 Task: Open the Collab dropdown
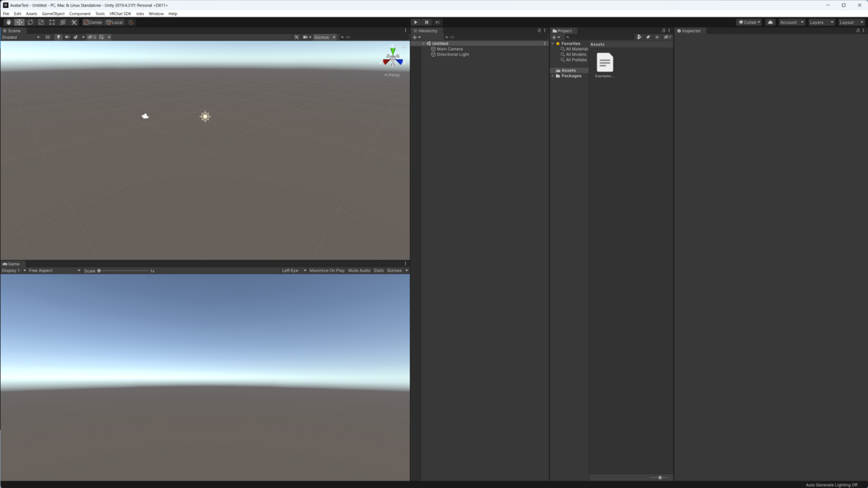tap(749, 22)
